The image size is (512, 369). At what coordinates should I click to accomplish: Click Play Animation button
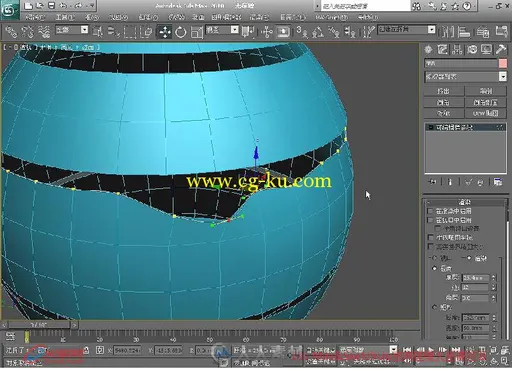tap(431, 350)
